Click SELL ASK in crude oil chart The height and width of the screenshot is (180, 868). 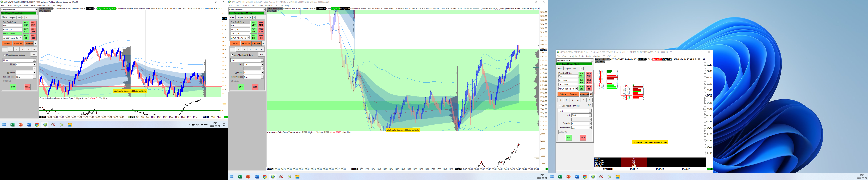pyautogui.click(x=33, y=30)
